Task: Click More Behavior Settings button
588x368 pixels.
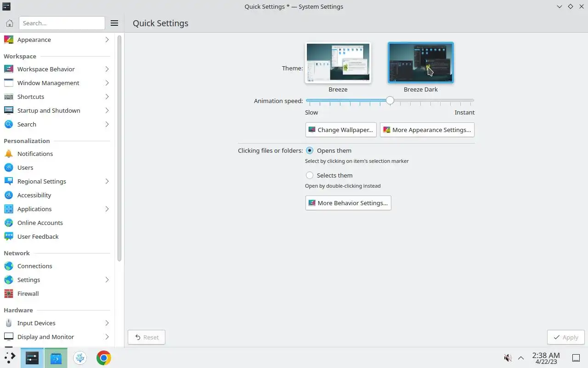Action: 348,203
